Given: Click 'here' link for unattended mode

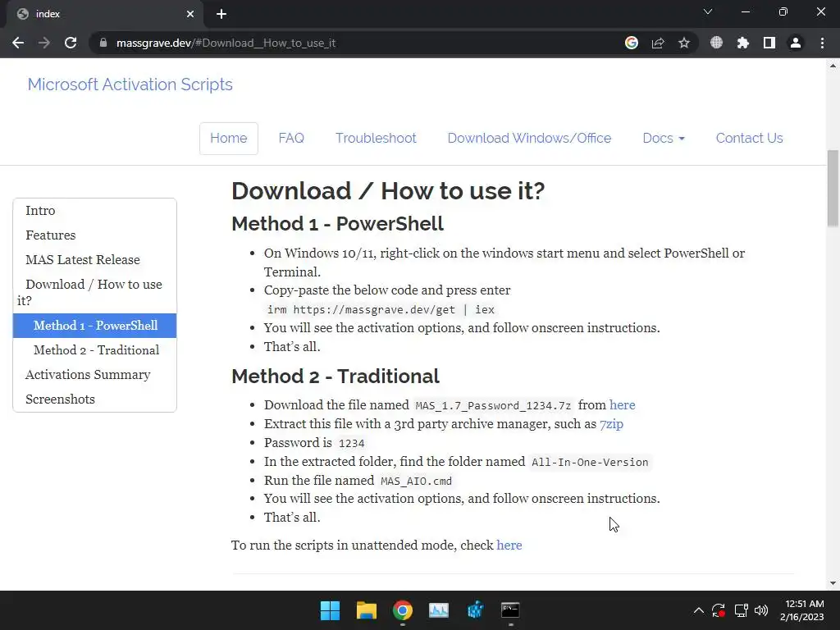Looking at the screenshot, I should 509,546.
